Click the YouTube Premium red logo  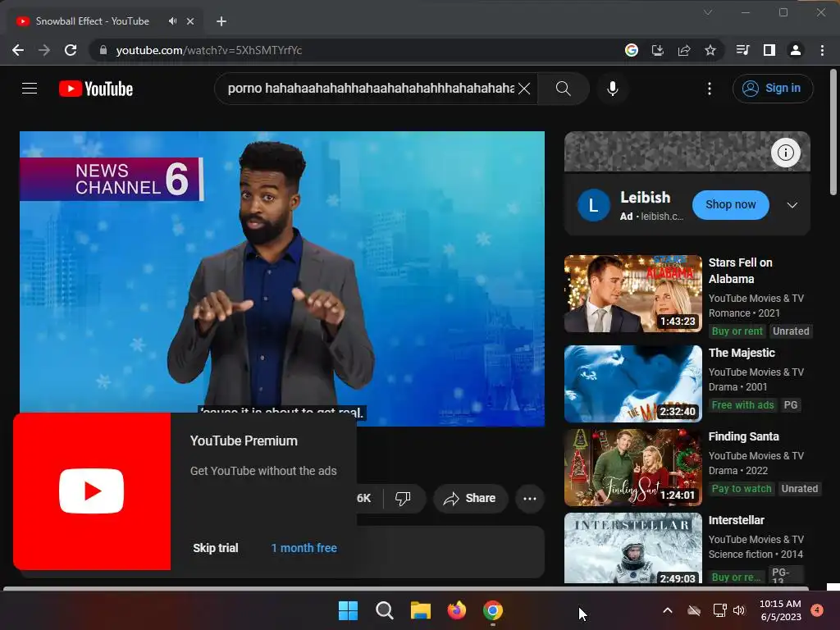tap(92, 491)
